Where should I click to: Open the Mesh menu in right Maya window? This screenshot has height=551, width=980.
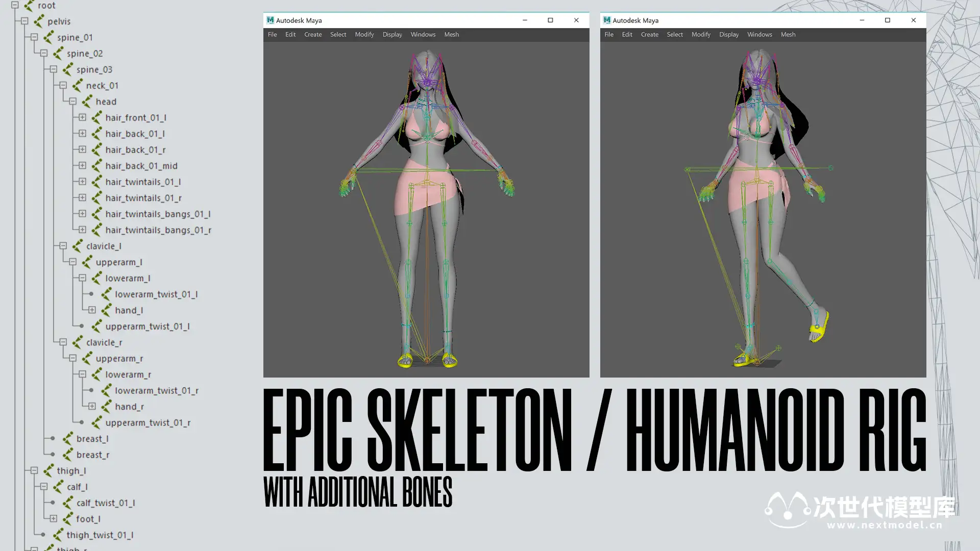pyautogui.click(x=788, y=35)
